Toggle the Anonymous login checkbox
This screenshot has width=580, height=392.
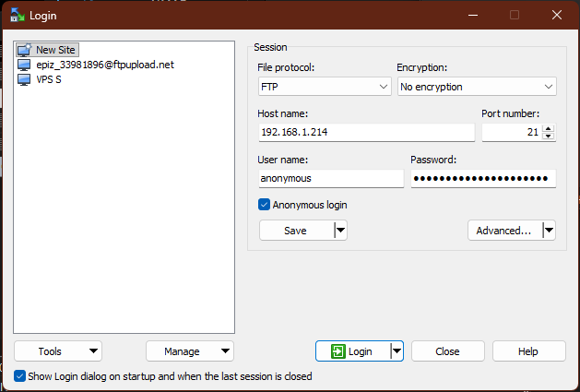pos(265,205)
